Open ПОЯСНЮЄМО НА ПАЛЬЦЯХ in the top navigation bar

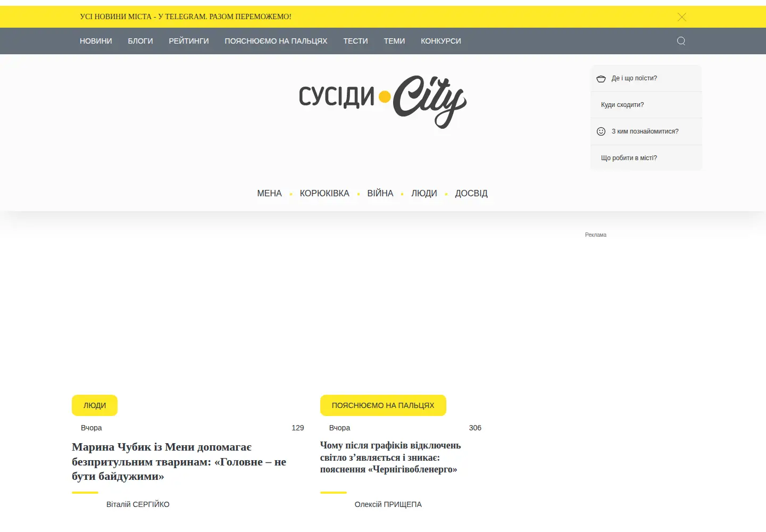point(276,41)
